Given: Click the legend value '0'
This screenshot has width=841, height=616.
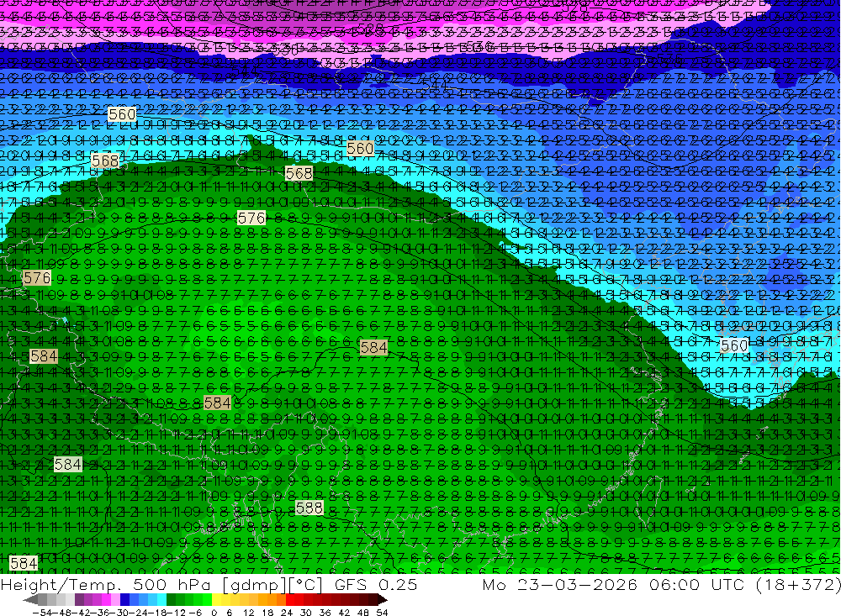Looking at the screenshot, I should [214, 613].
